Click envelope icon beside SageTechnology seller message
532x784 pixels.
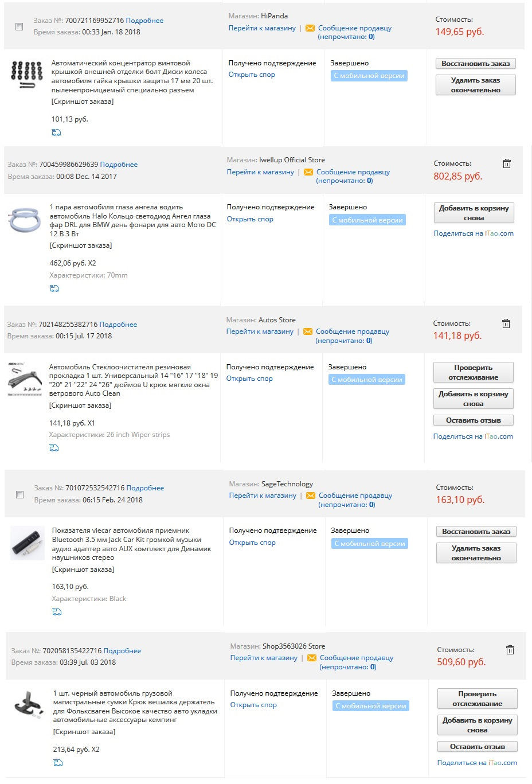[x=311, y=496]
